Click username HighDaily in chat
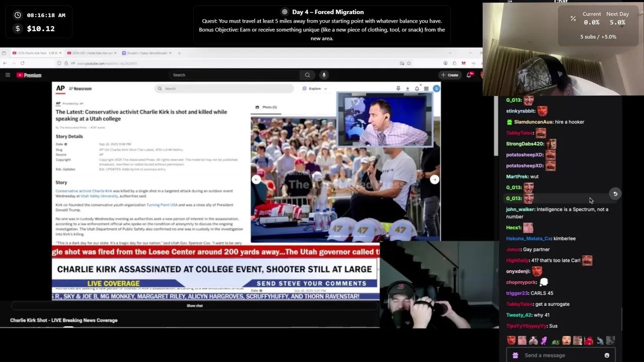 click(517, 260)
